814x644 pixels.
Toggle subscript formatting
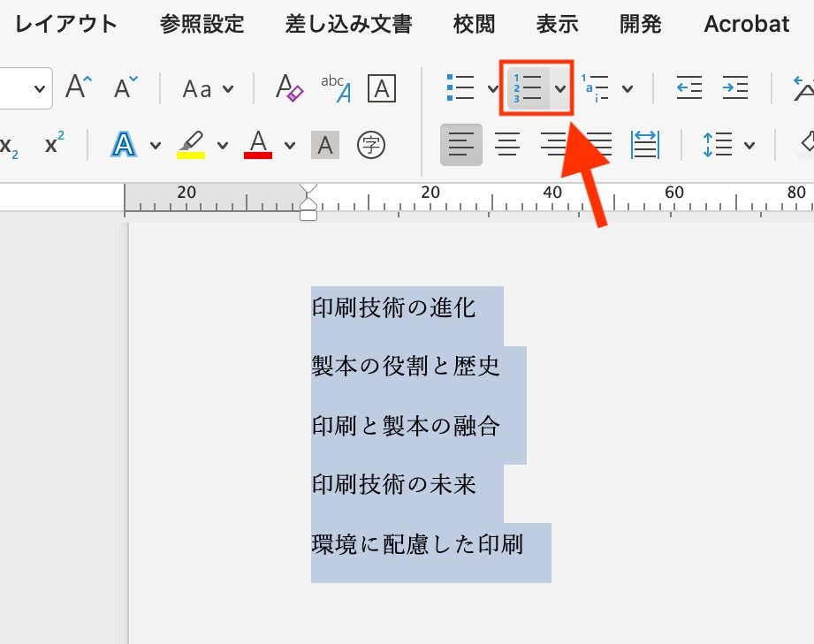coord(9,145)
